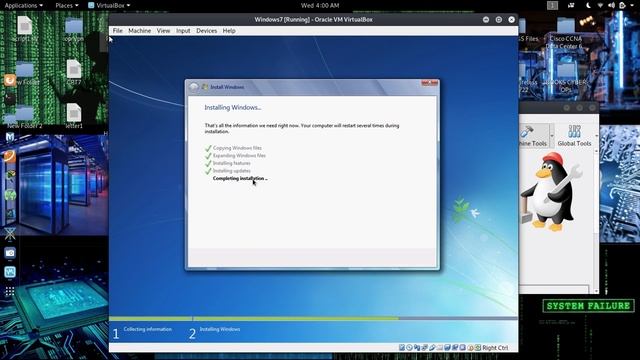Screen dimensions: 640x360
Task: Open the Places menu in top panel
Action: (67, 5)
